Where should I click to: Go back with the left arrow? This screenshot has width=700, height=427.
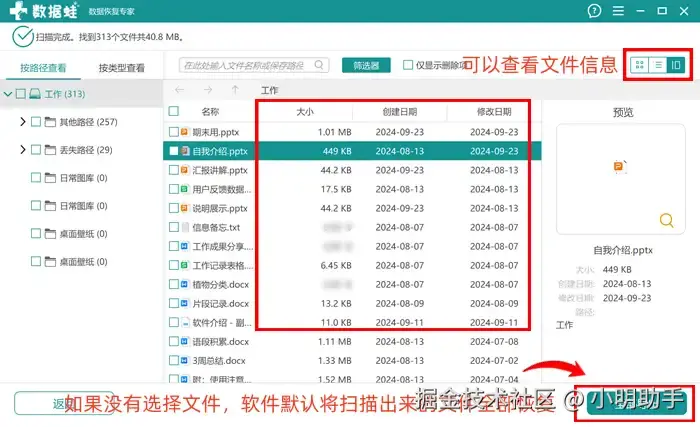pos(179,90)
